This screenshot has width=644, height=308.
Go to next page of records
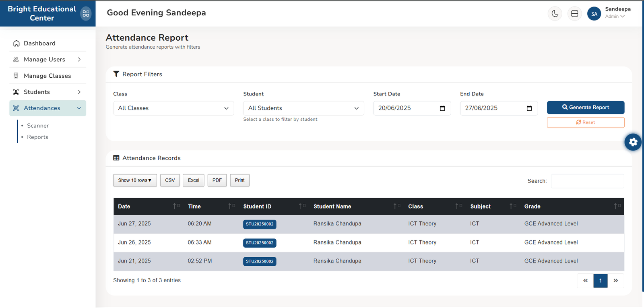point(615,281)
